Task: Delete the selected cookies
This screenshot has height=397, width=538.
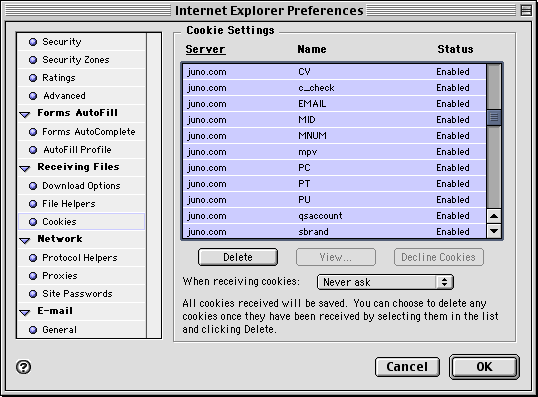Action: click(238, 257)
